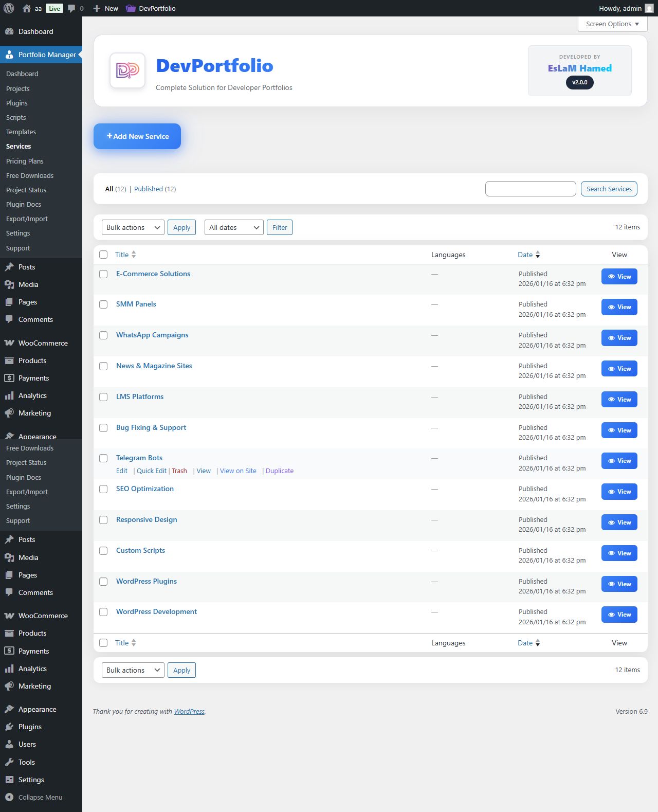The width and height of the screenshot is (658, 812).
Task: Click the eye View icon for Responsive Design
Action: point(612,522)
